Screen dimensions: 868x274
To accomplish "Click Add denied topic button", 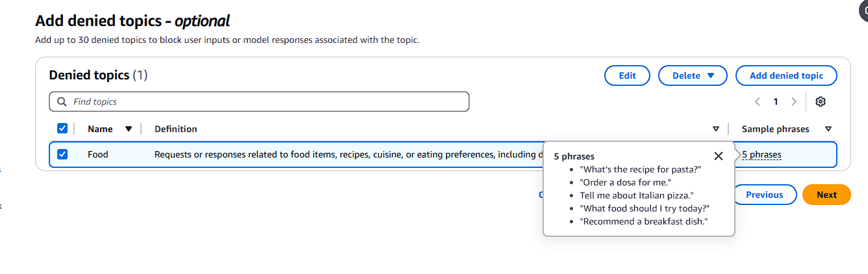I will coord(786,75).
